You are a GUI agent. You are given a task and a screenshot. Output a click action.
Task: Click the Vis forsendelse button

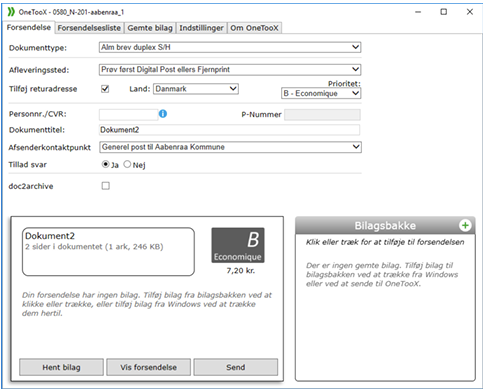click(149, 367)
